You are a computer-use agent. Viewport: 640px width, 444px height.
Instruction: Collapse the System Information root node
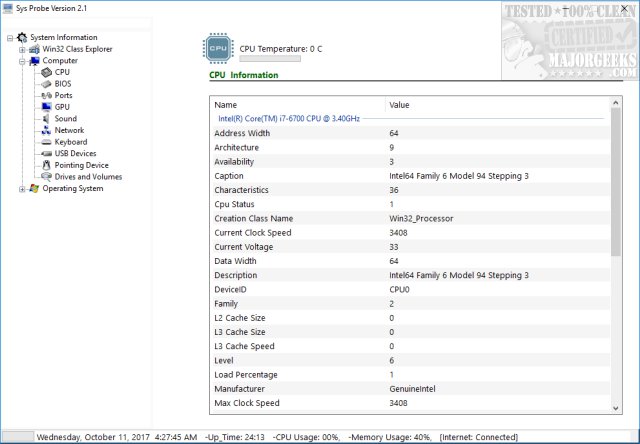10,38
